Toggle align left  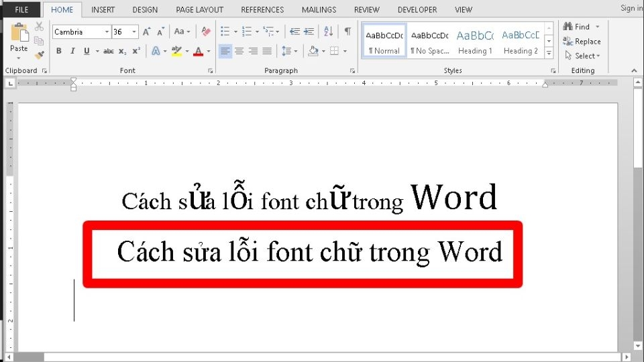pos(225,52)
